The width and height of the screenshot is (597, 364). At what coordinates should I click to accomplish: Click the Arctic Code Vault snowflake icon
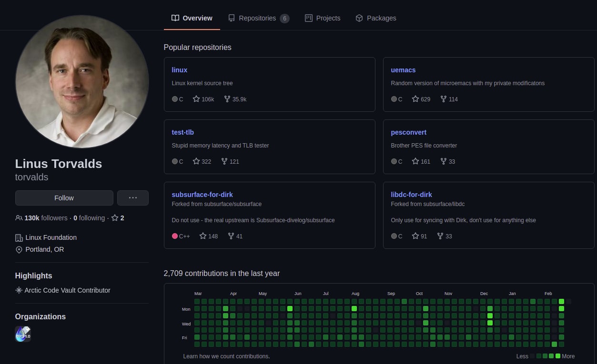pos(19,290)
